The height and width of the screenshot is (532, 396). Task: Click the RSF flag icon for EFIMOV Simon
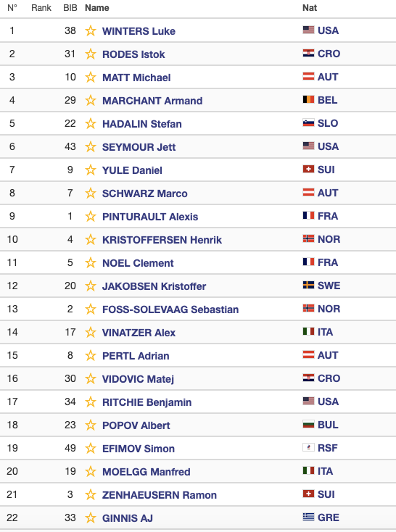(308, 447)
